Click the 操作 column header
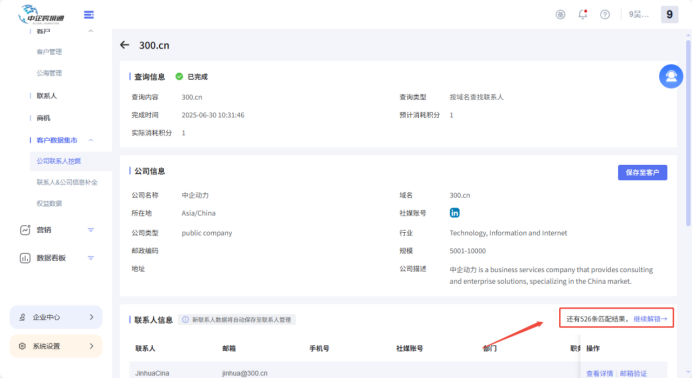Viewport: 693px width, 378px height. [x=593, y=348]
